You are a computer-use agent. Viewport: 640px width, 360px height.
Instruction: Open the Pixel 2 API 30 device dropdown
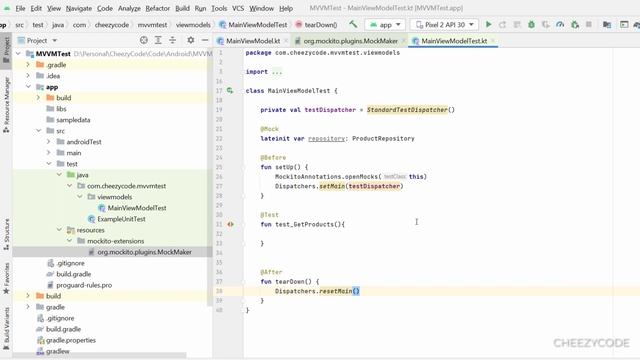click(444, 25)
